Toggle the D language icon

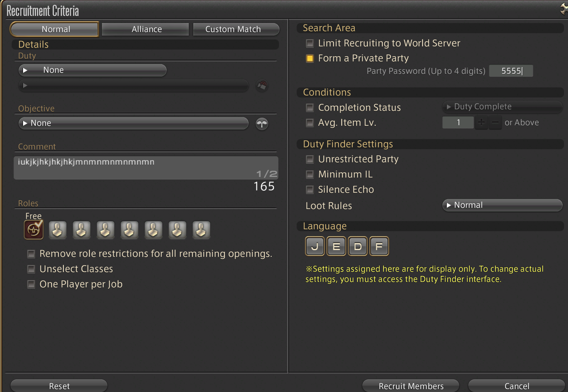coord(358,246)
